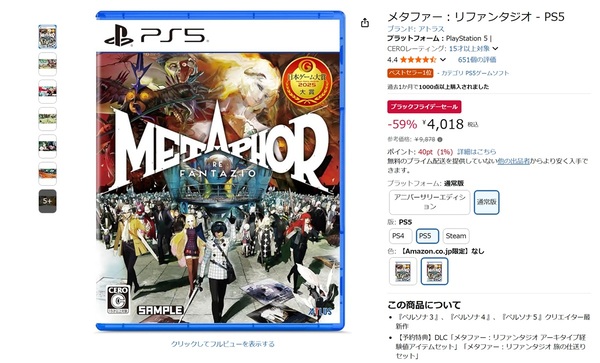Open the 5+ more images thumbnail
This screenshot has height=363, width=600.
47,201
